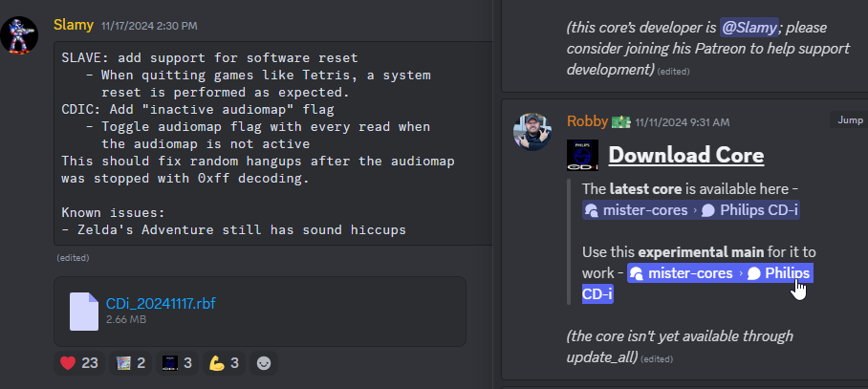Screen dimensions: 868x389
Task: Open the CDi_20241117.rbf file icon
Action: pyautogui.click(x=84, y=312)
